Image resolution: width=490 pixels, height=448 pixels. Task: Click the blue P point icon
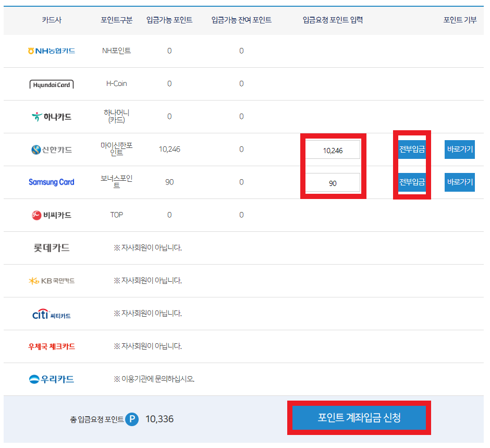point(132,419)
